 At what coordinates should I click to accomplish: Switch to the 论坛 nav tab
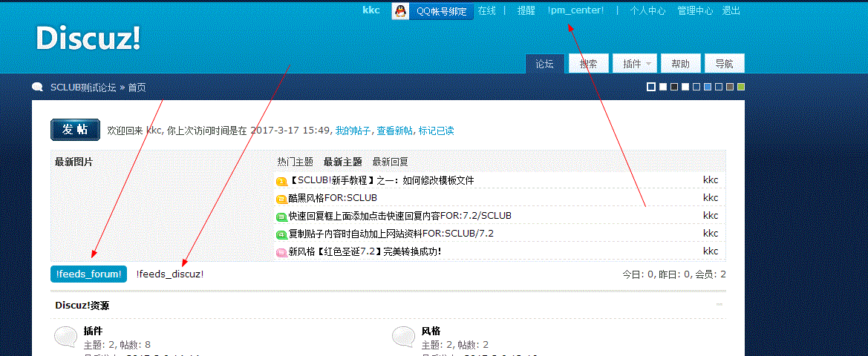[545, 64]
